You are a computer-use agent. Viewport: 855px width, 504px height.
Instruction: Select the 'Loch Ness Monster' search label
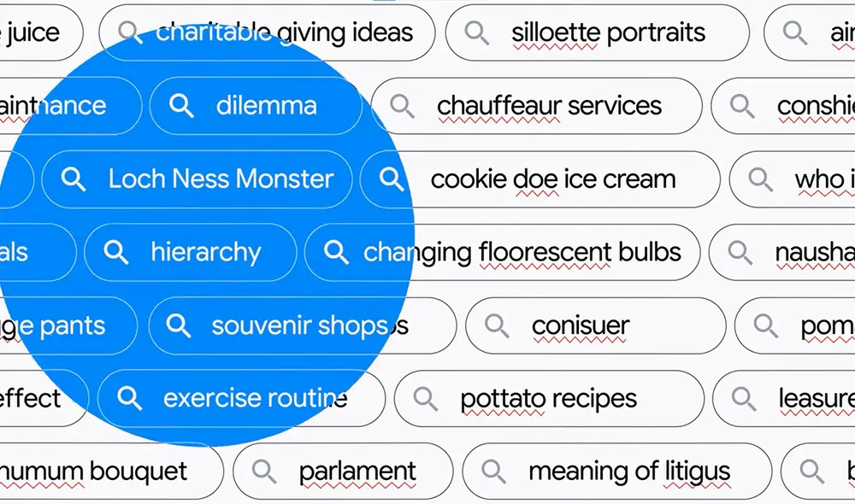pyautogui.click(x=221, y=179)
